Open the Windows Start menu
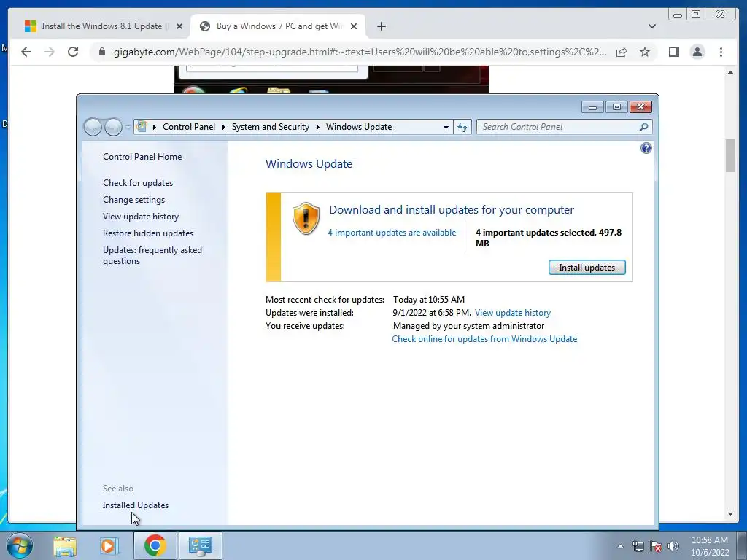747x560 pixels. click(x=20, y=545)
